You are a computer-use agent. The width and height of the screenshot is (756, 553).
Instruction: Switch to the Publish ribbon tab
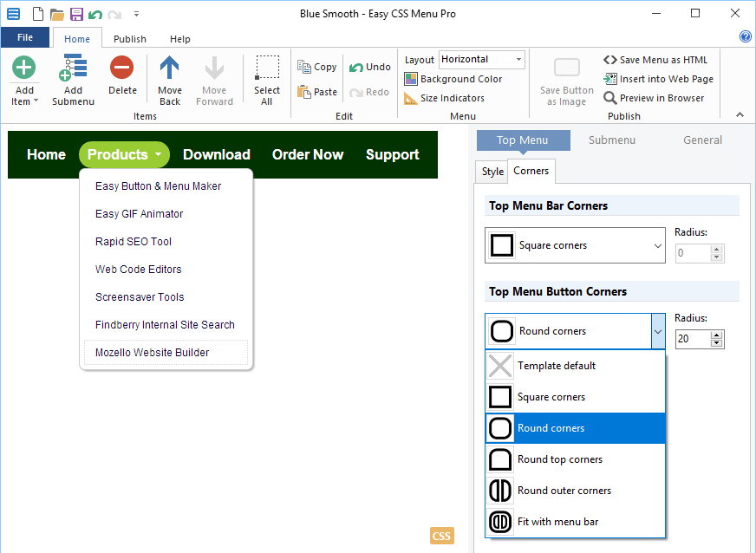[130, 39]
